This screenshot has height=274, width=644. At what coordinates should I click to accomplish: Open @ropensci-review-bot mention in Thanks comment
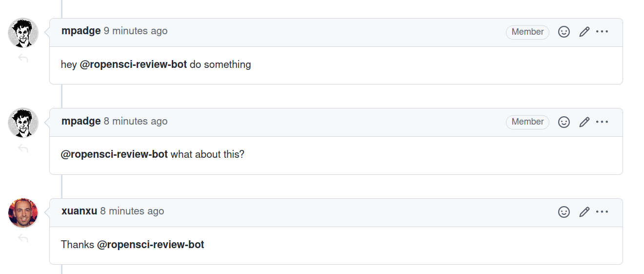(x=150, y=244)
